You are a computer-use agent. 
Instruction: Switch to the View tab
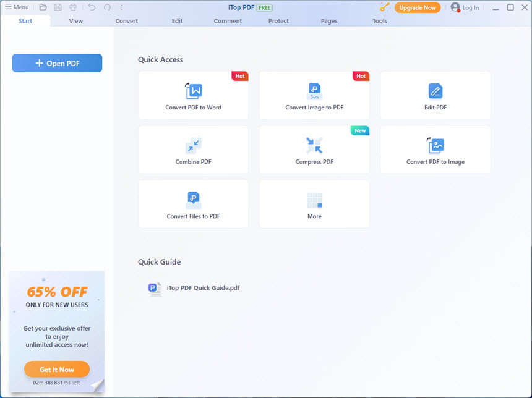tap(76, 21)
